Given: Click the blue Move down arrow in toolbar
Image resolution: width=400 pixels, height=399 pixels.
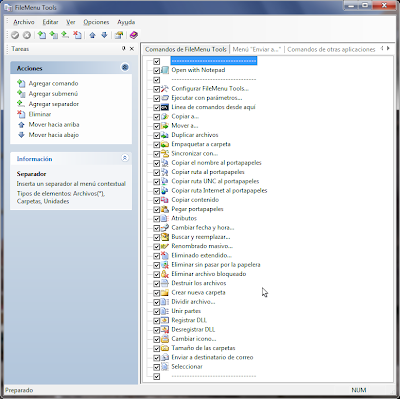Looking at the screenshot, I should (x=104, y=35).
